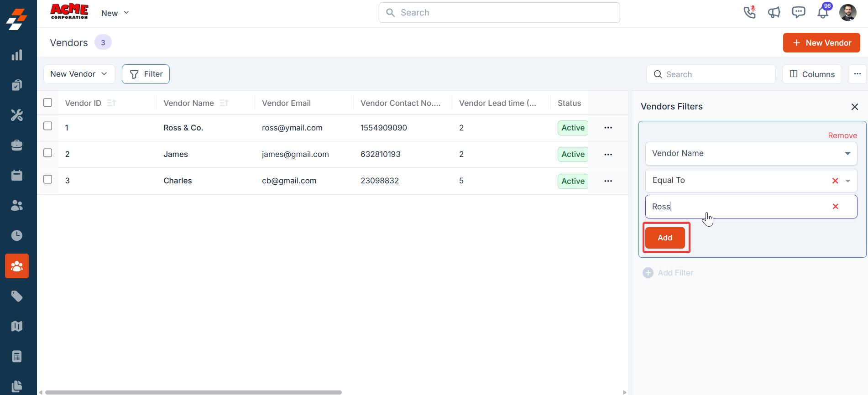Viewport: 868px width, 395px height.
Task: Click the Vendor Lead time column header
Action: tap(498, 103)
